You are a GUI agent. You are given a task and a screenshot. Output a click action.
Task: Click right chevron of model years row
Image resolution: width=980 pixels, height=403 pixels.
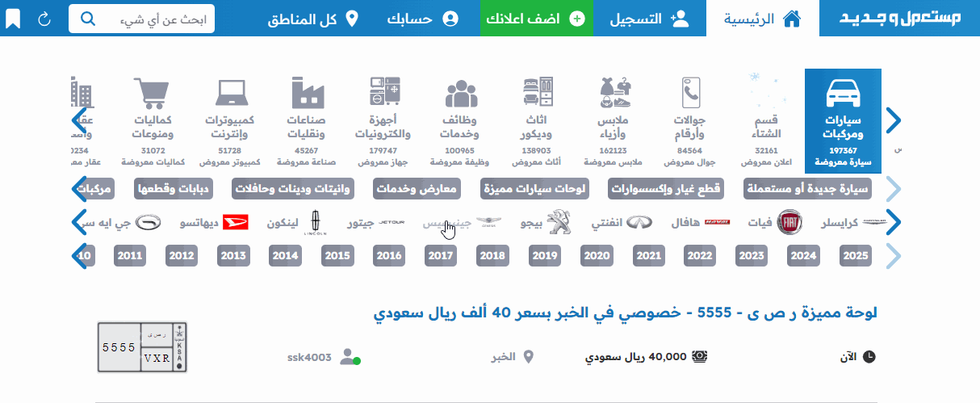893,256
